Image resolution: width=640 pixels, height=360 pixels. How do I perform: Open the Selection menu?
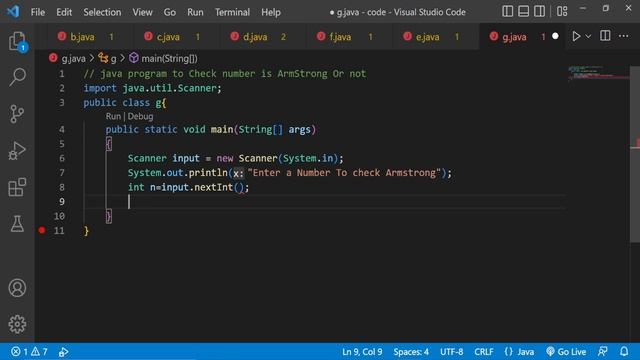(x=102, y=12)
